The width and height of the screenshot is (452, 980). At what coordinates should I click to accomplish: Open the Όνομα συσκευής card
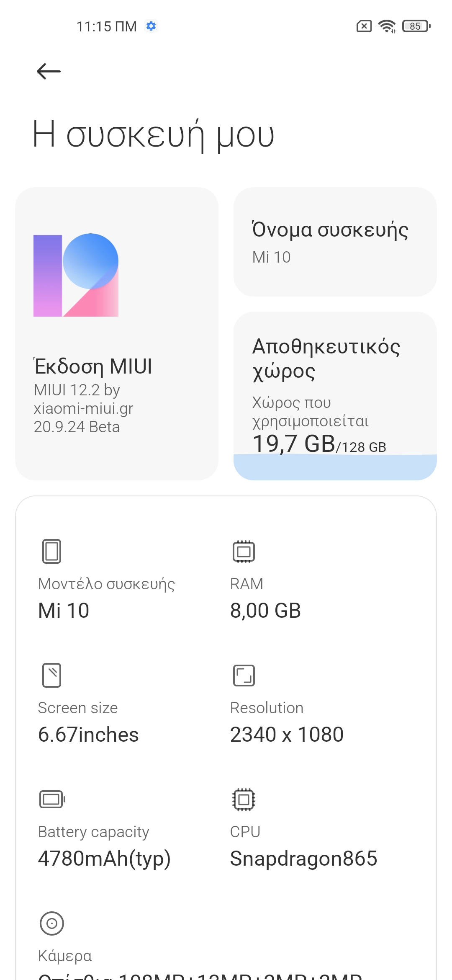click(335, 242)
